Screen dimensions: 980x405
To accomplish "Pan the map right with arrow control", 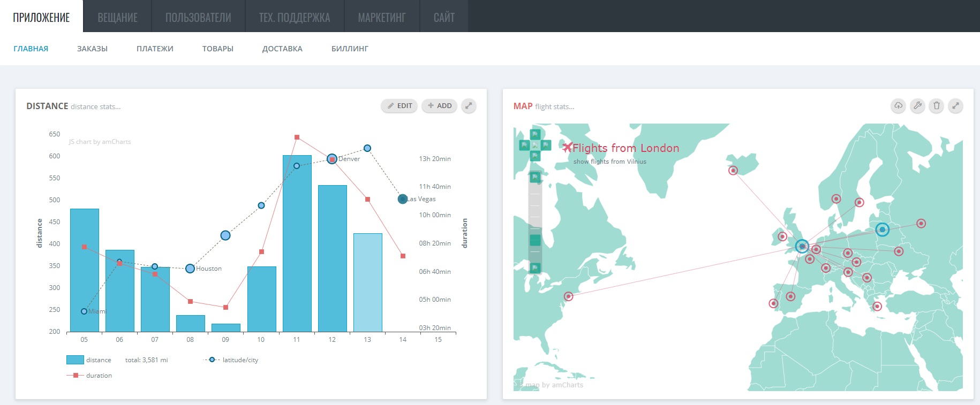I will (546, 145).
